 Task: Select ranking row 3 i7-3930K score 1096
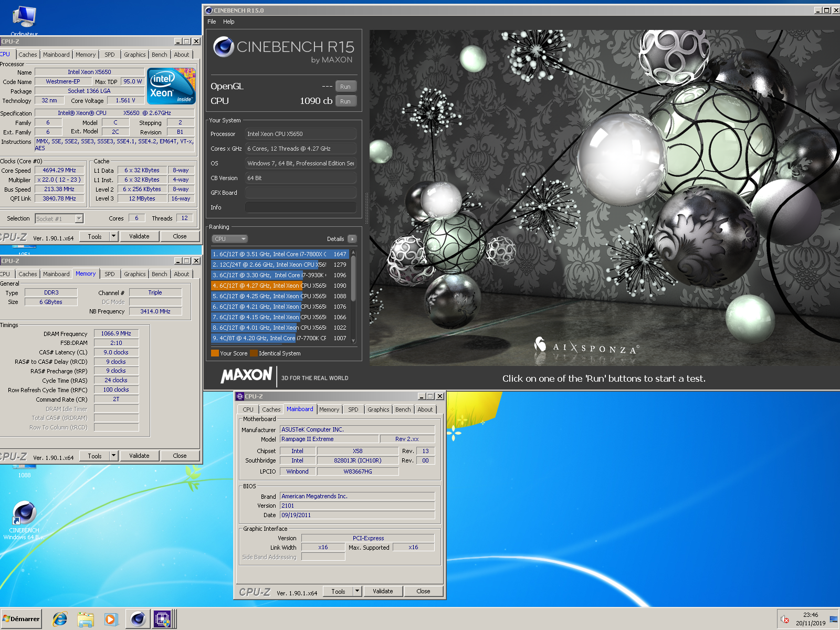point(280,275)
